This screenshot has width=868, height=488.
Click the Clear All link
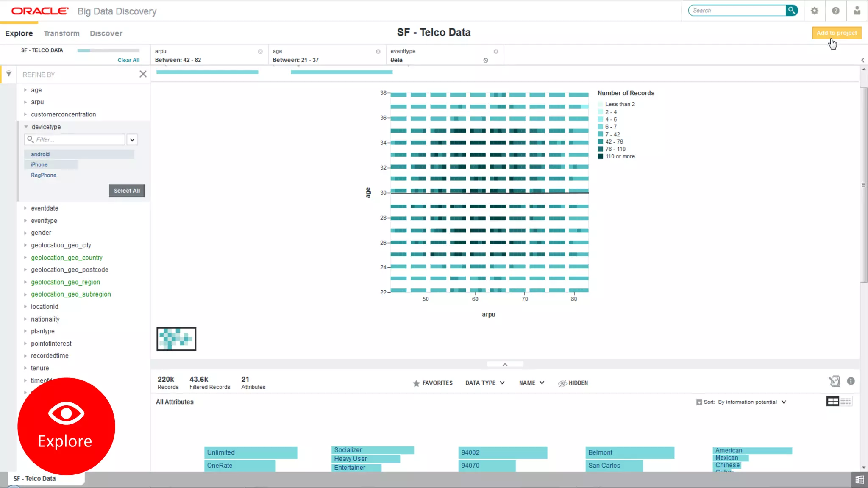tap(128, 60)
